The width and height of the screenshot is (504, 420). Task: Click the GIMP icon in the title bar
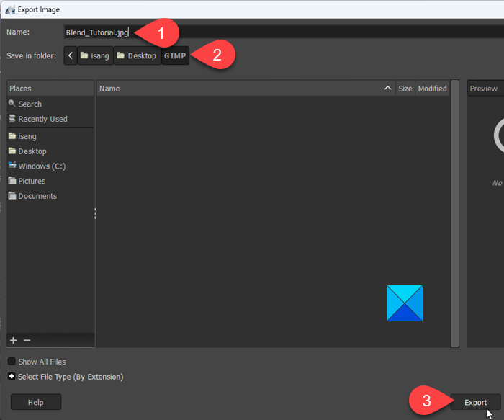click(x=10, y=9)
